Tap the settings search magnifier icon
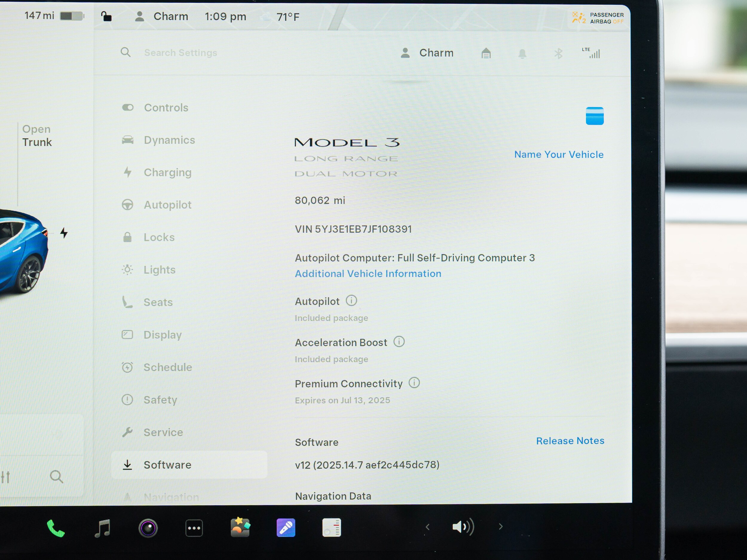 125,52
